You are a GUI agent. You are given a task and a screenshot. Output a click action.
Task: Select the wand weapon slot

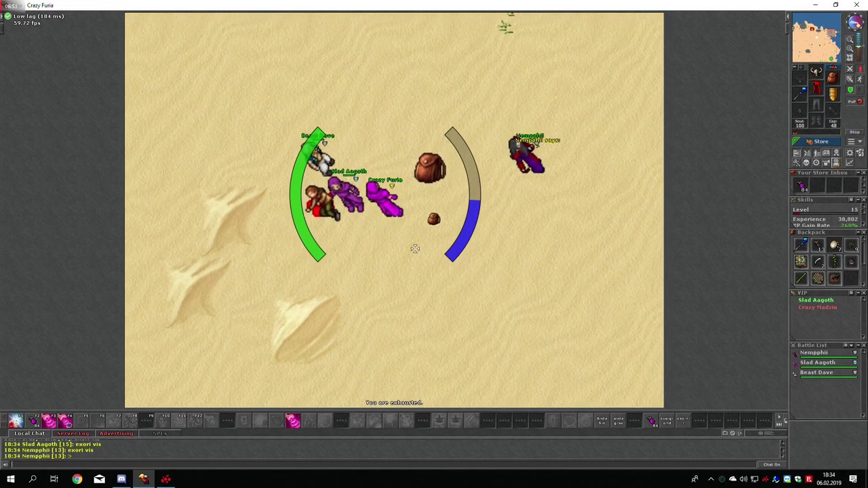(800, 94)
